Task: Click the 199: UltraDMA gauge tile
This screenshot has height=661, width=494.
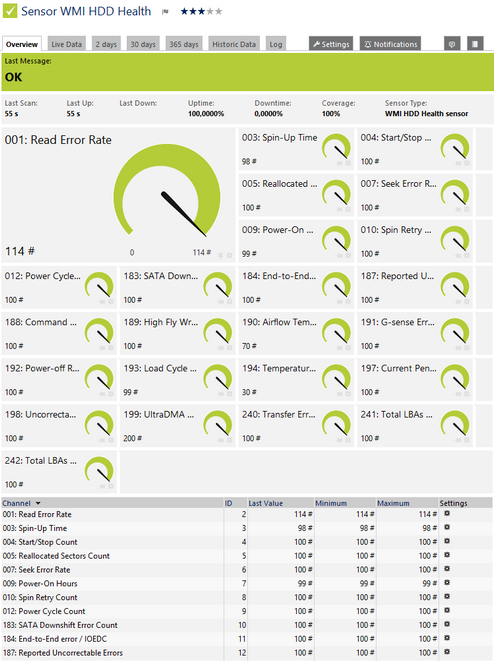Action: (x=178, y=426)
